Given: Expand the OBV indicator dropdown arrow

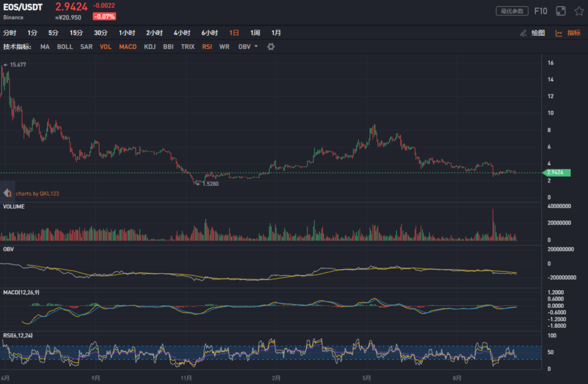Looking at the screenshot, I should (x=256, y=47).
